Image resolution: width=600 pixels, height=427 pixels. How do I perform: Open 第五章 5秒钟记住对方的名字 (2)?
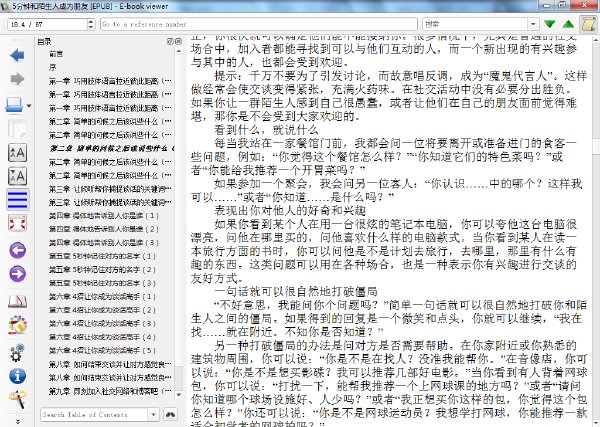102,270
